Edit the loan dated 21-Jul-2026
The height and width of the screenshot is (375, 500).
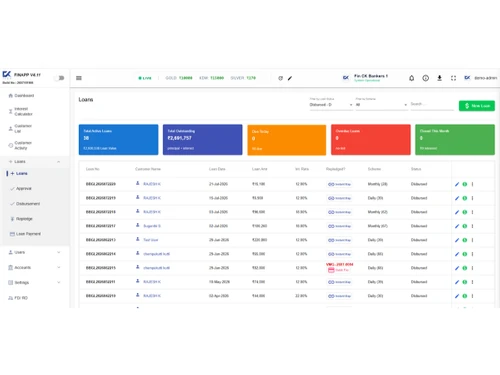tap(457, 184)
